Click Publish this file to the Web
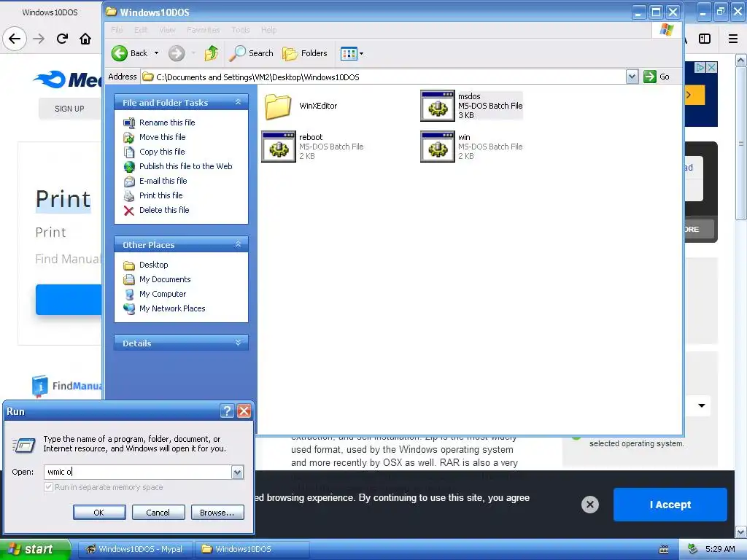747x560 pixels. pos(186,166)
